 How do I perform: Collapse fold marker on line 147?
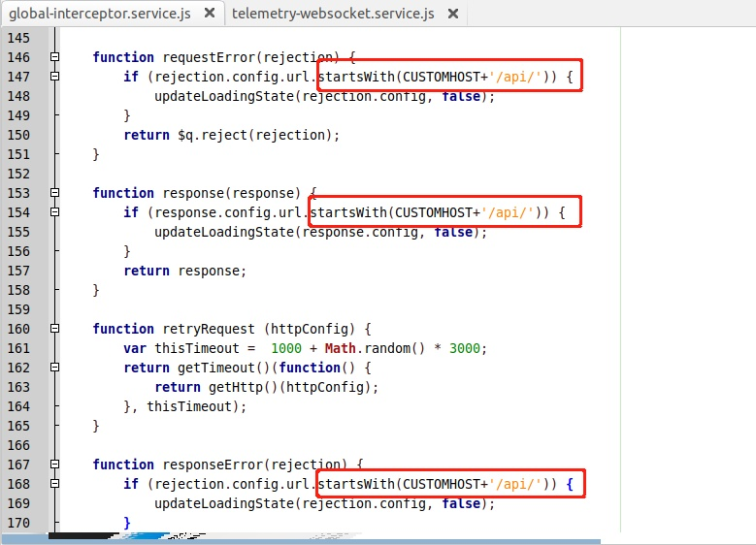point(55,77)
